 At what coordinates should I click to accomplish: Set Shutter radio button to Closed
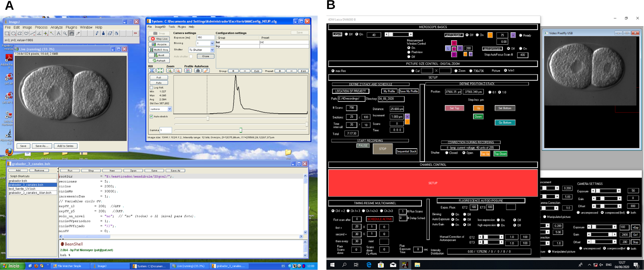447,153
